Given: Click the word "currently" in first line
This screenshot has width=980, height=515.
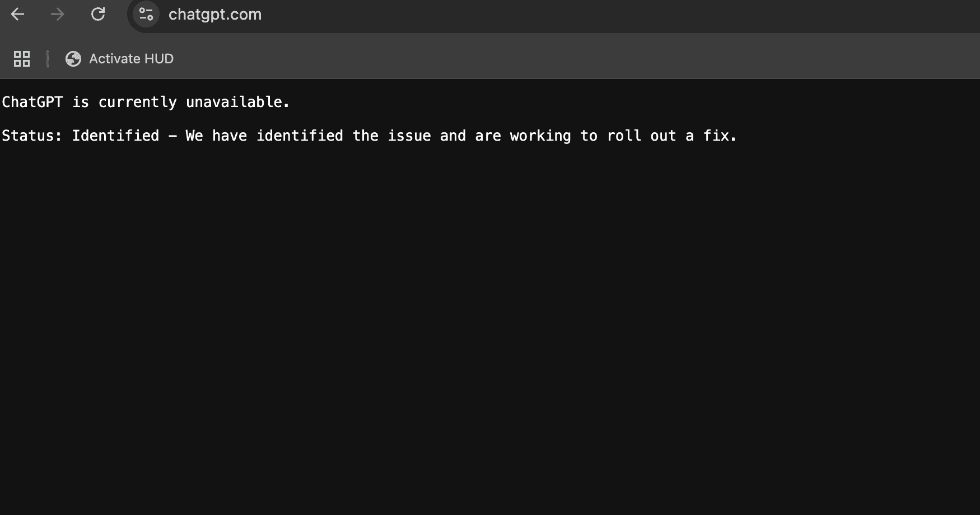Looking at the screenshot, I should click(137, 102).
